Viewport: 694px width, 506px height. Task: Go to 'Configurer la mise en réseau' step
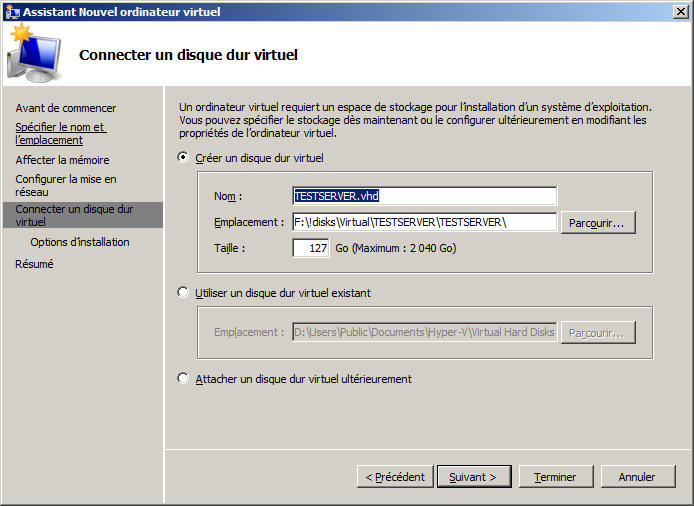click(66, 185)
